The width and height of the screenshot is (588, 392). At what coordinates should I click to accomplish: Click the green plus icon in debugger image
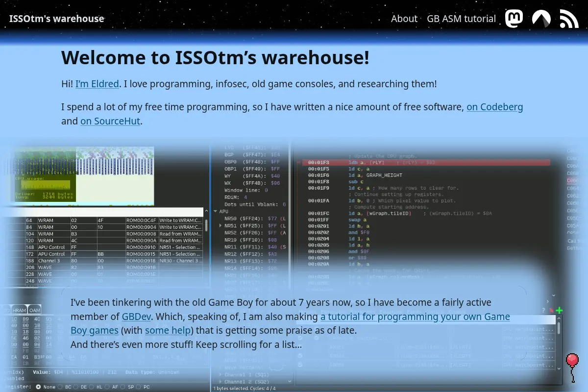559,310
